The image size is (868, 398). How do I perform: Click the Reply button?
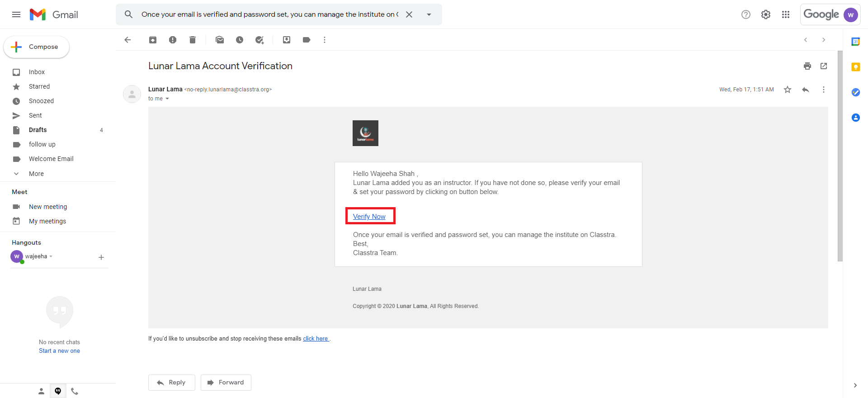(x=172, y=383)
